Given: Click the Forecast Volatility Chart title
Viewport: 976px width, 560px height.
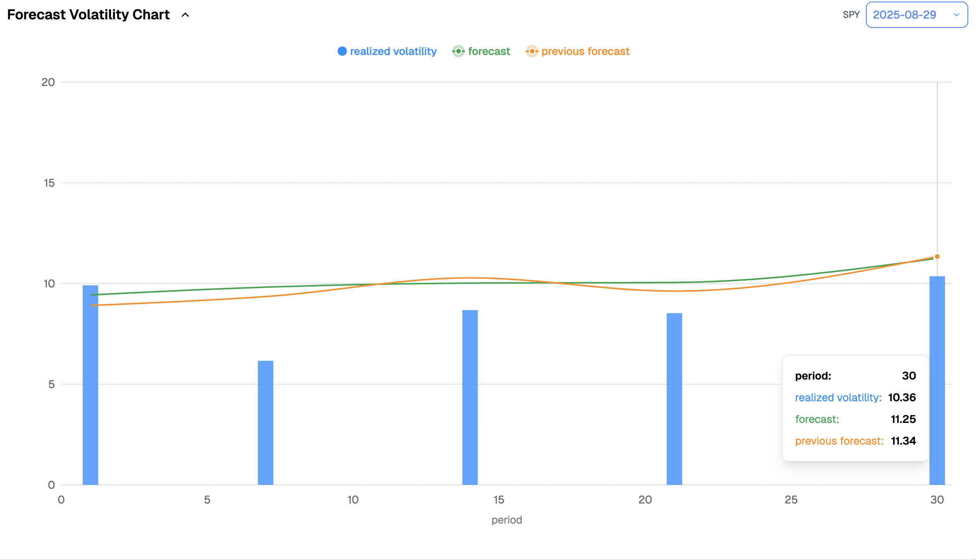Looking at the screenshot, I should 88,15.
